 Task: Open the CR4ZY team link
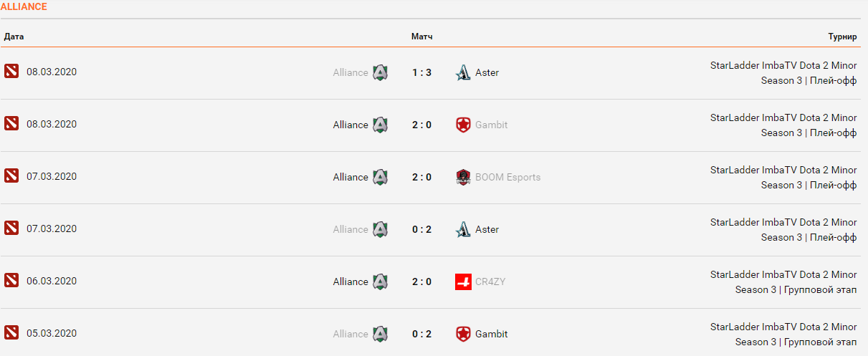pos(490,282)
